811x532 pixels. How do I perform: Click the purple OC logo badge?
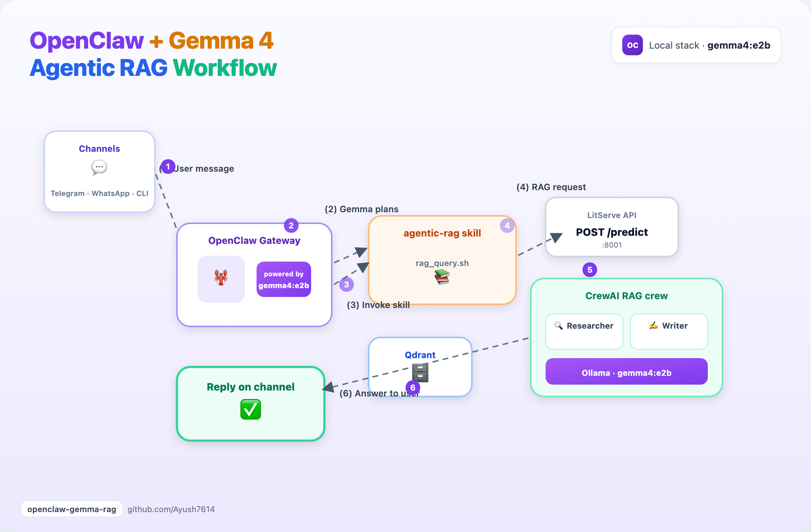(633, 45)
